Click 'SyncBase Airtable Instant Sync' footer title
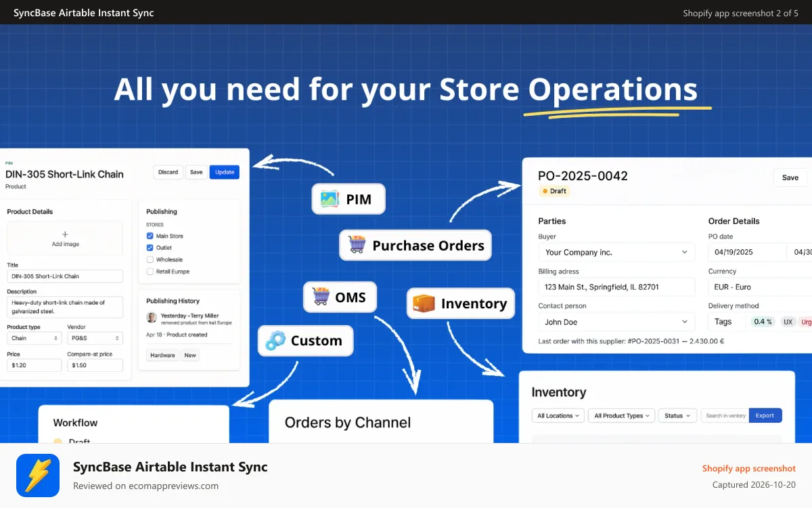Viewport: 812px width, 508px height. coord(171,467)
